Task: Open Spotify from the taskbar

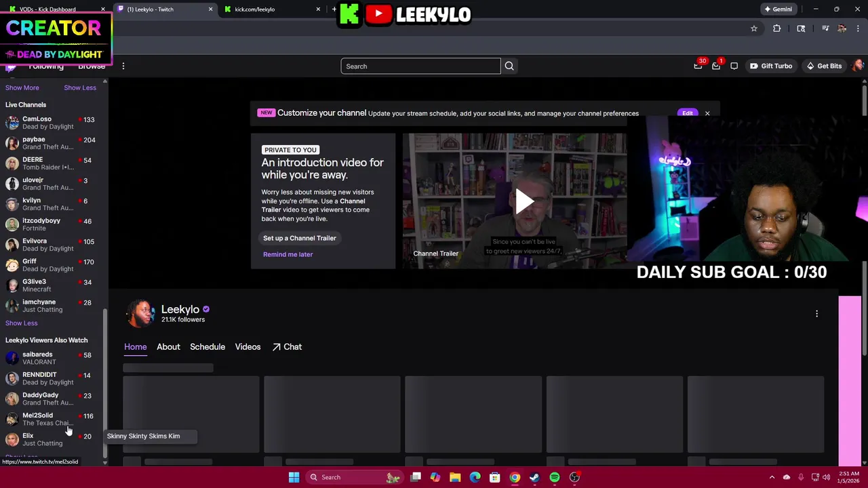Action: point(555,477)
